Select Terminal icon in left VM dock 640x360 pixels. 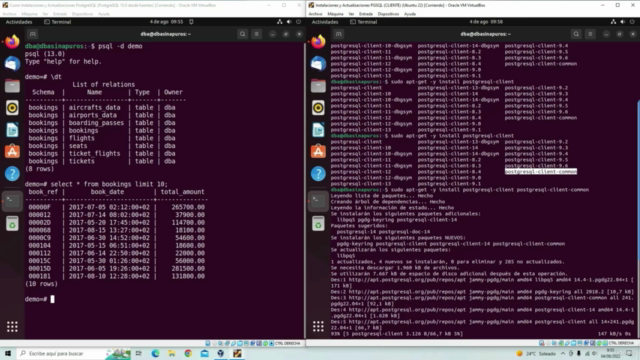pos(12,200)
